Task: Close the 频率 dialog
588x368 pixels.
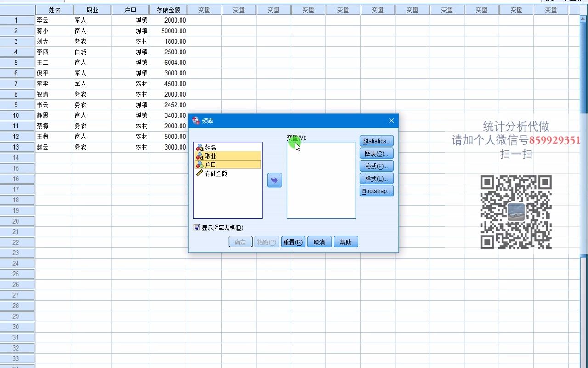Action: (x=391, y=121)
